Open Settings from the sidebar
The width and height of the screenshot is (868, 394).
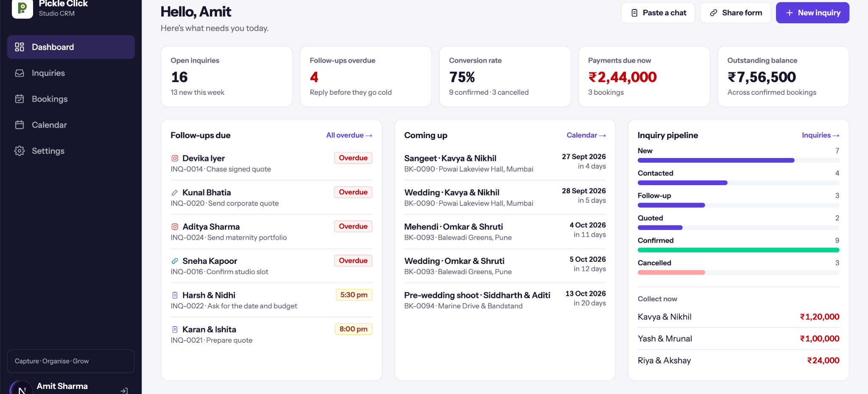[71, 151]
